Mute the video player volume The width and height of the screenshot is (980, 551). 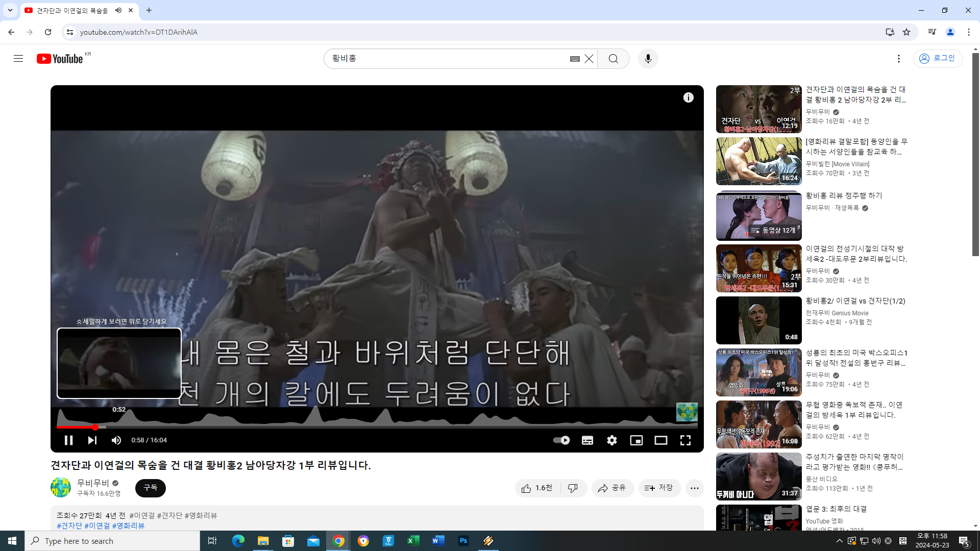116,440
